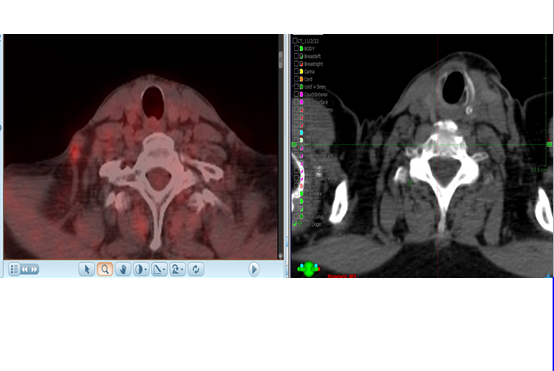
Task: Open the contrast window/level tool dropdown
Action: [141, 269]
